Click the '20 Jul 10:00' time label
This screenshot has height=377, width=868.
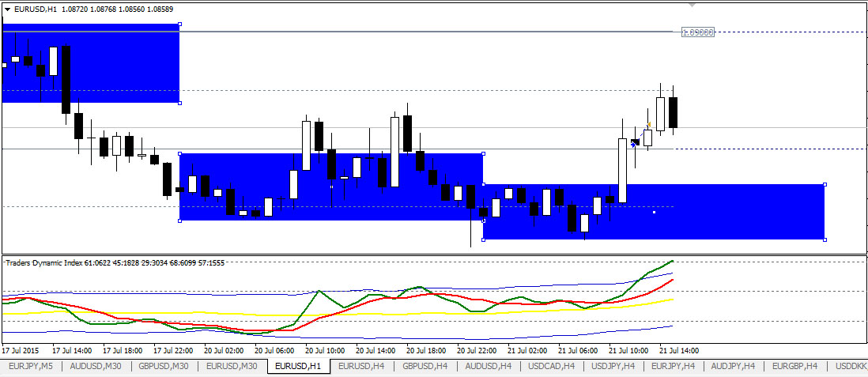coord(326,351)
